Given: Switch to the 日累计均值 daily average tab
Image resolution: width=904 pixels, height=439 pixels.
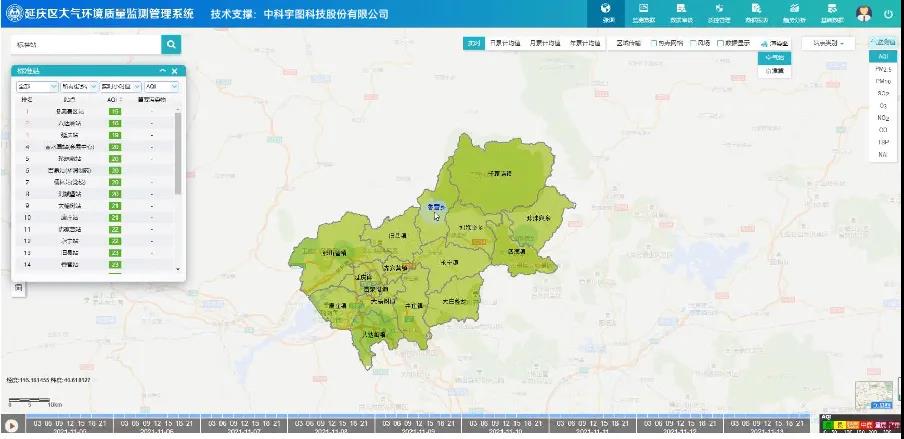Looking at the screenshot, I should (505, 43).
